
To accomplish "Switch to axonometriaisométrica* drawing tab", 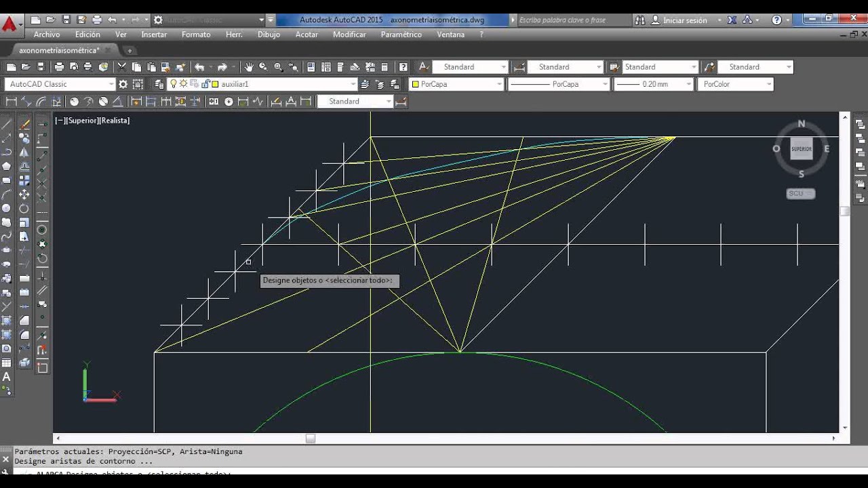I will [59, 50].
